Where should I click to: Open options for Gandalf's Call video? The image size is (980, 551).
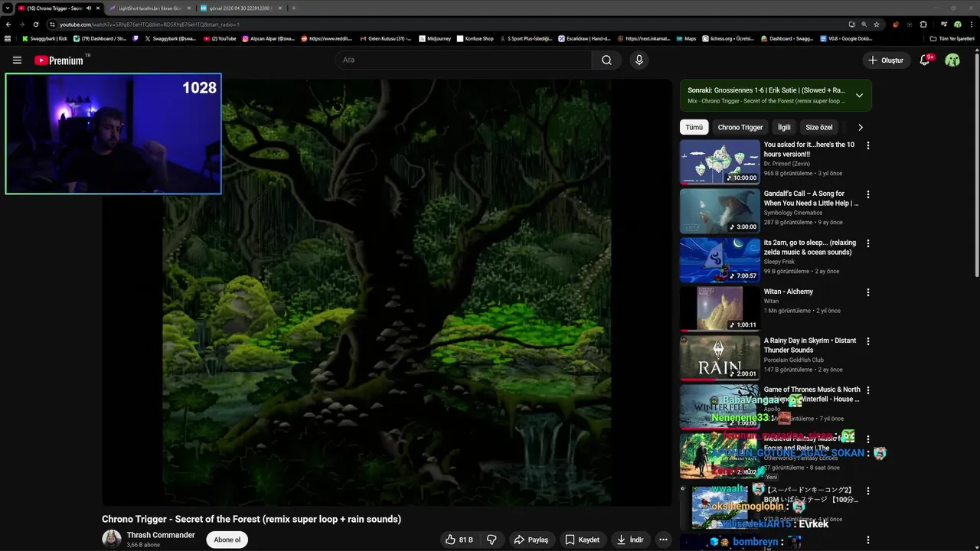click(x=867, y=194)
